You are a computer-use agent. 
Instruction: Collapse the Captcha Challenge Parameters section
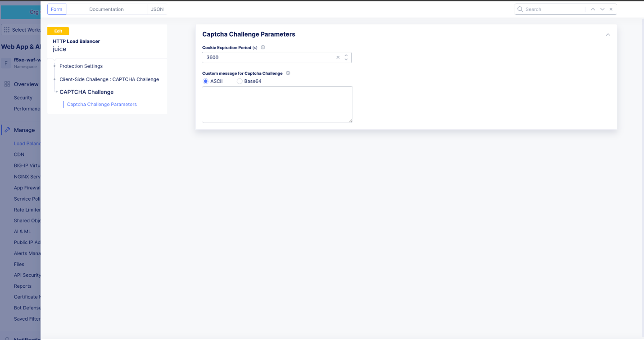tap(608, 34)
